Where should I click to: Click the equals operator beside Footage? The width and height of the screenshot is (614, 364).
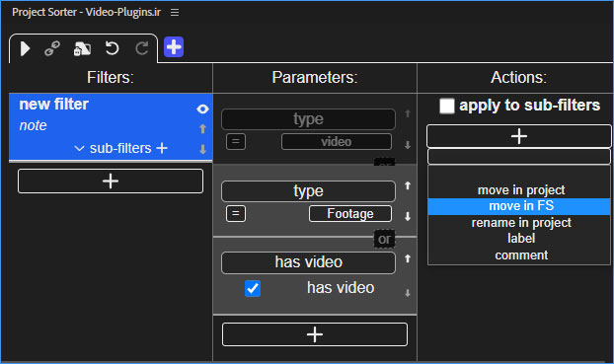(x=236, y=214)
